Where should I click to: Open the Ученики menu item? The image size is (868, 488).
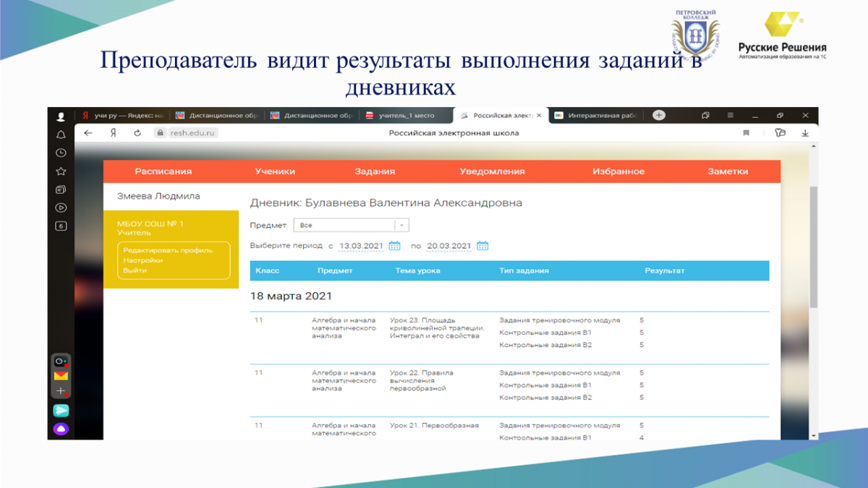275,171
